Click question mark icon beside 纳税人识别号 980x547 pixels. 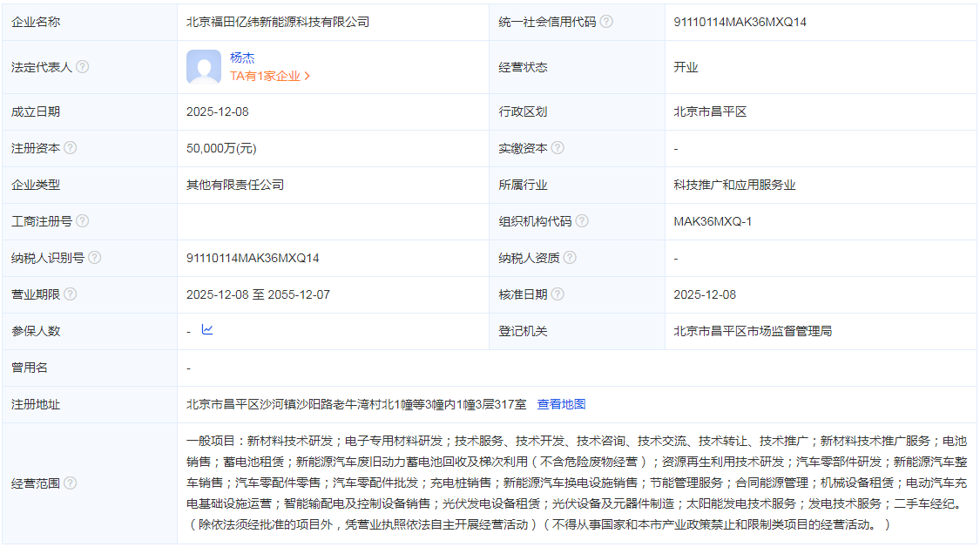click(x=95, y=258)
